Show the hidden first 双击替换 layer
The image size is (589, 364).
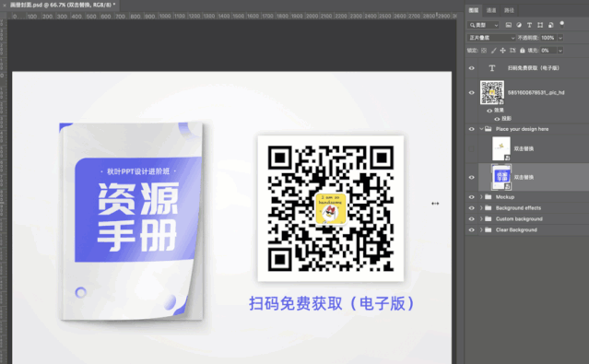[x=471, y=148]
